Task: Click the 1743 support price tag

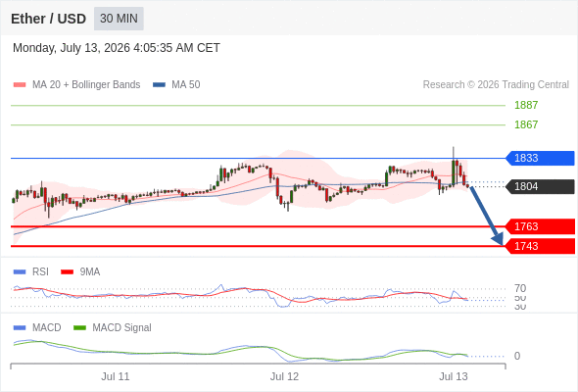Action: (540, 246)
